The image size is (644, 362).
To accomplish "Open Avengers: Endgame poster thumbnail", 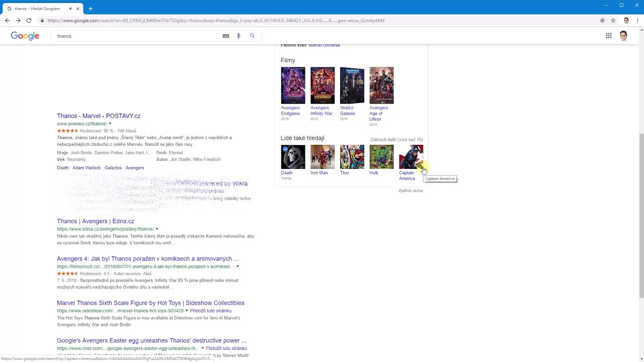I will pos(293,85).
